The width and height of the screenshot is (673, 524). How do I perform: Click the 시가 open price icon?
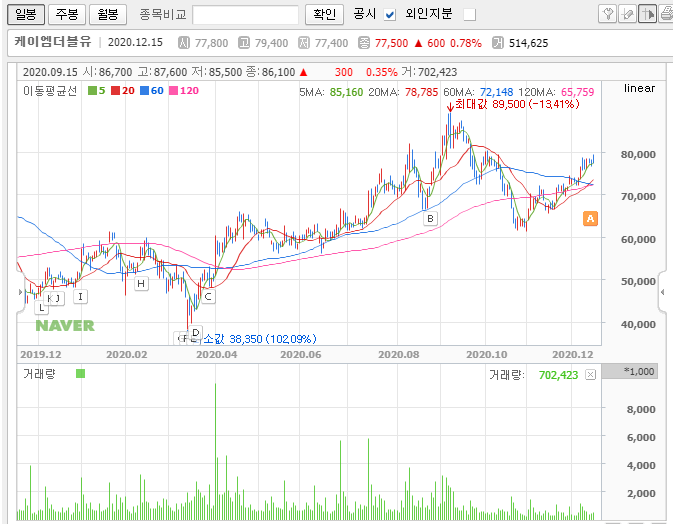pyautogui.click(x=184, y=42)
